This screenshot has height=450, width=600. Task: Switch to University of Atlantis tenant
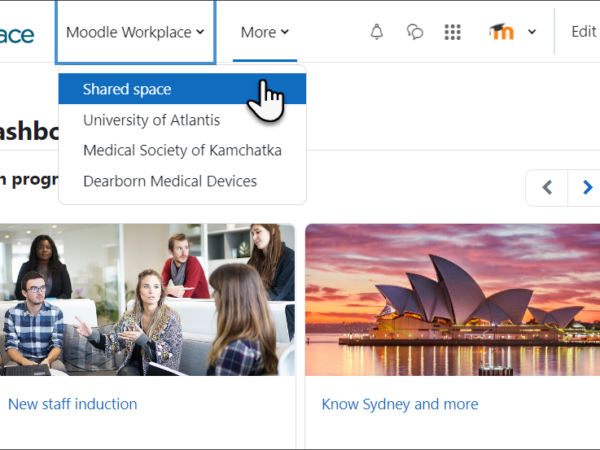coord(182,120)
